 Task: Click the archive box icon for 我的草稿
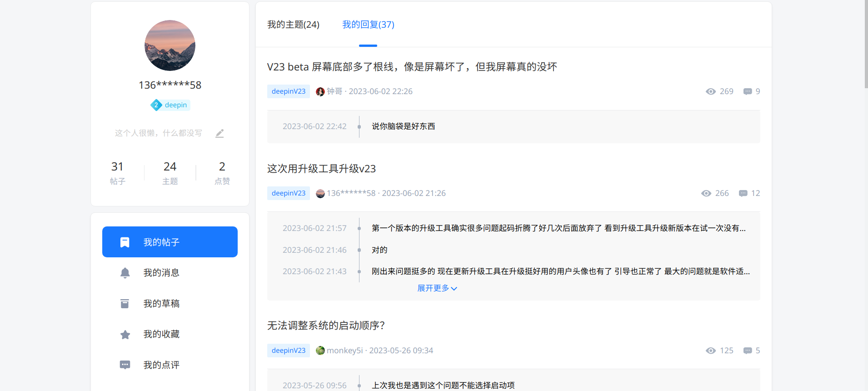coord(125,304)
